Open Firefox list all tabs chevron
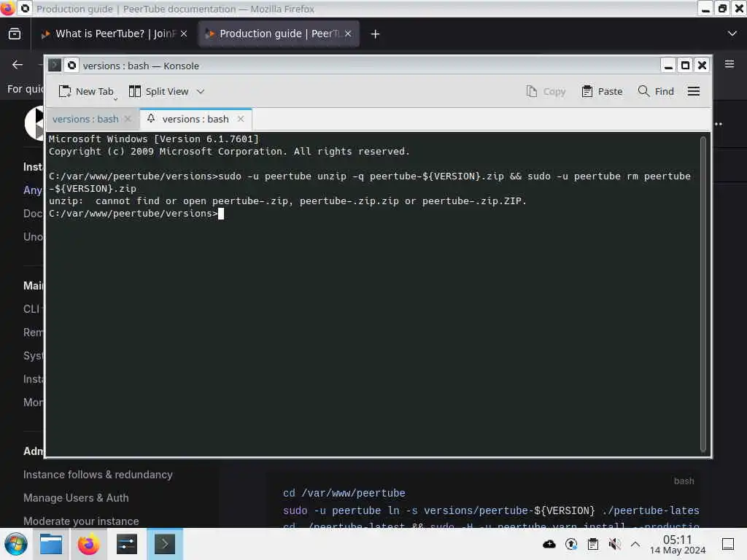The height and width of the screenshot is (560, 747). point(732,34)
